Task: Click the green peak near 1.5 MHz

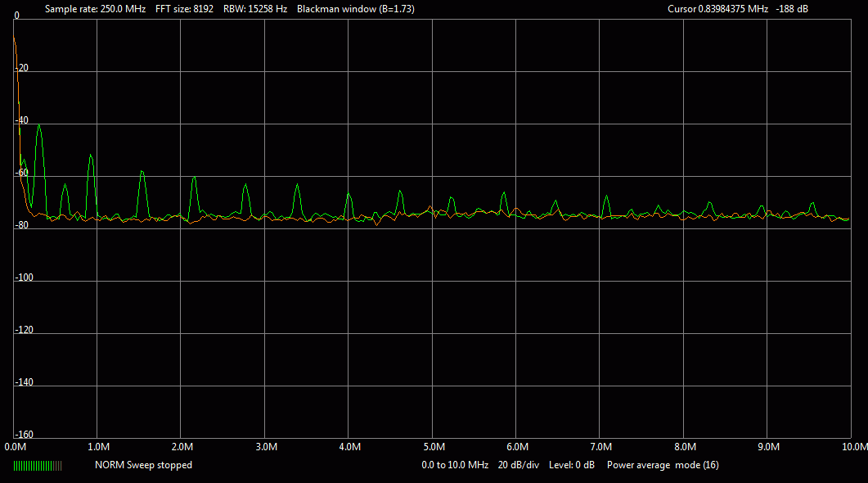Action: pyautogui.click(x=142, y=172)
